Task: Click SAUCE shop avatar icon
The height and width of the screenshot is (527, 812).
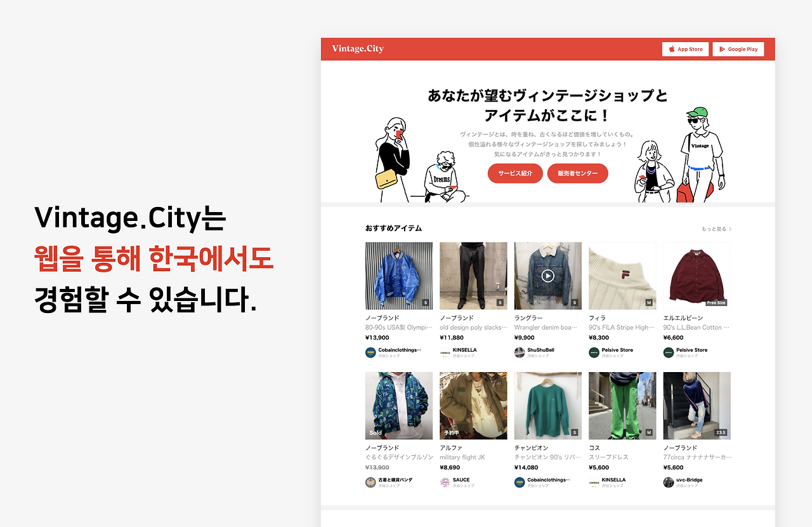Action: 445,483
